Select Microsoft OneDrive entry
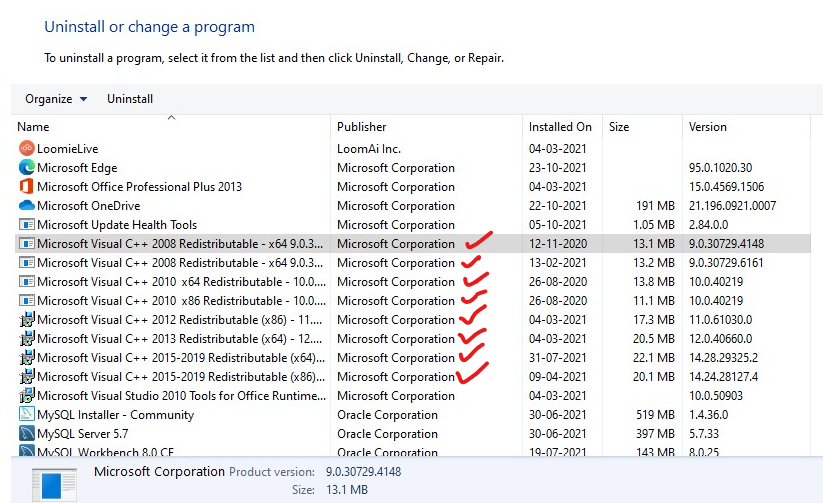 89,205
